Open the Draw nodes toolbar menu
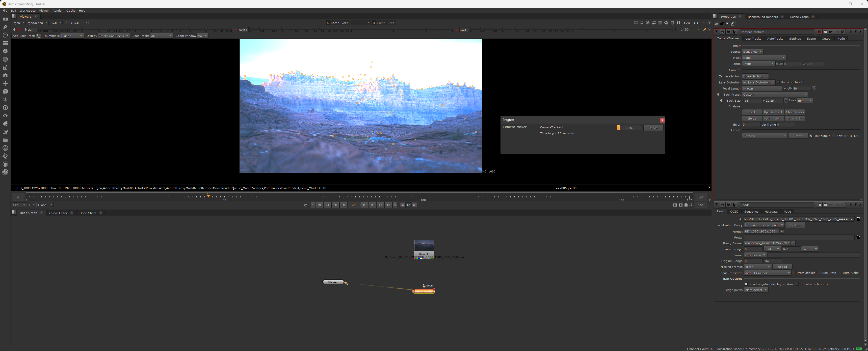This screenshot has height=351, width=868. [5, 27]
